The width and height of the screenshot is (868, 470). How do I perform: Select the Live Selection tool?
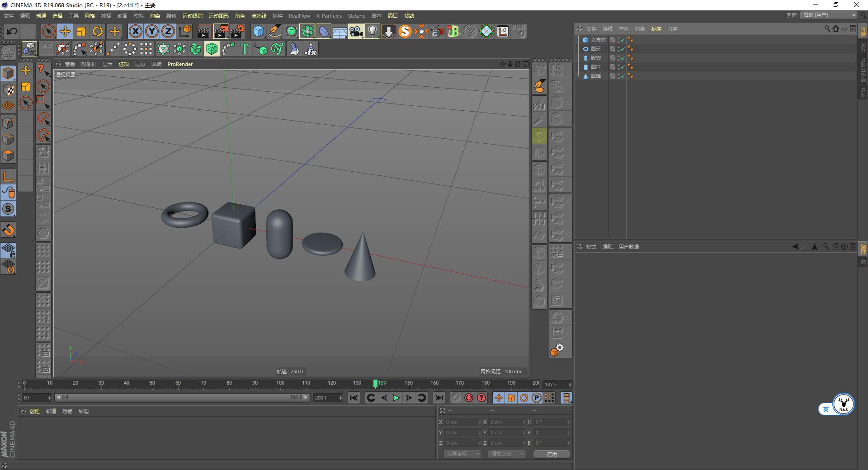[49, 31]
